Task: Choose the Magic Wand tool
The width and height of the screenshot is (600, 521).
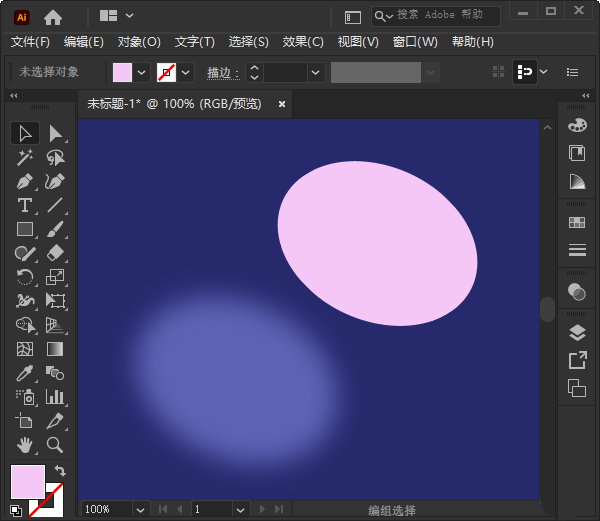Action: pos(26,158)
